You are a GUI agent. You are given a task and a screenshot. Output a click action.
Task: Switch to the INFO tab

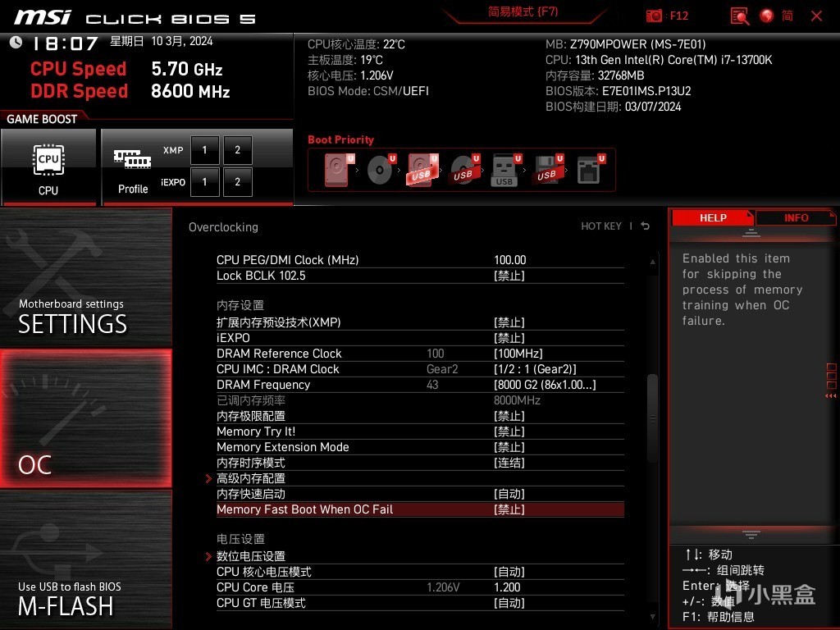(x=796, y=218)
